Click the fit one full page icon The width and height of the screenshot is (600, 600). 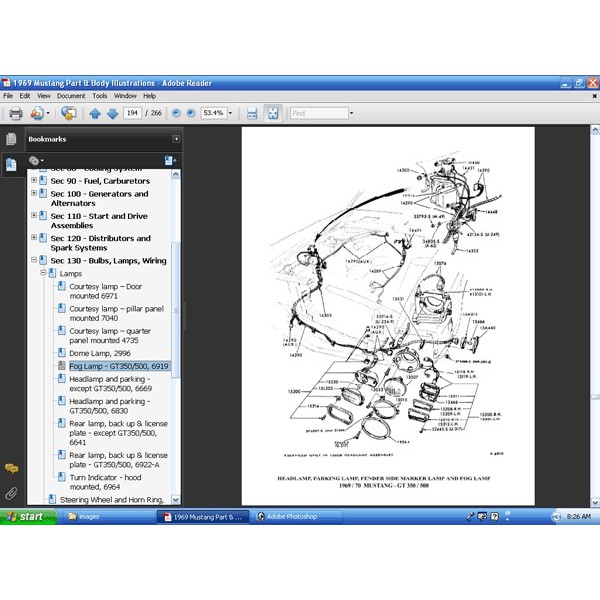coord(273,113)
